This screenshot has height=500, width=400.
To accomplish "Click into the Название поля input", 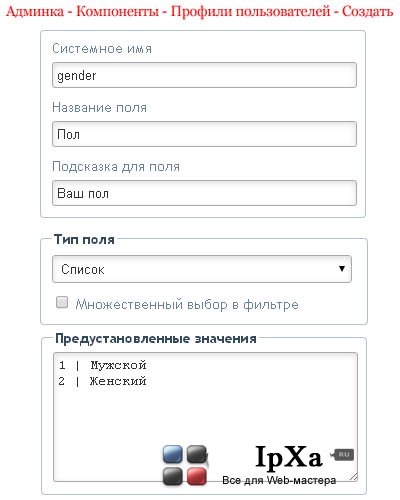I will 204,134.
